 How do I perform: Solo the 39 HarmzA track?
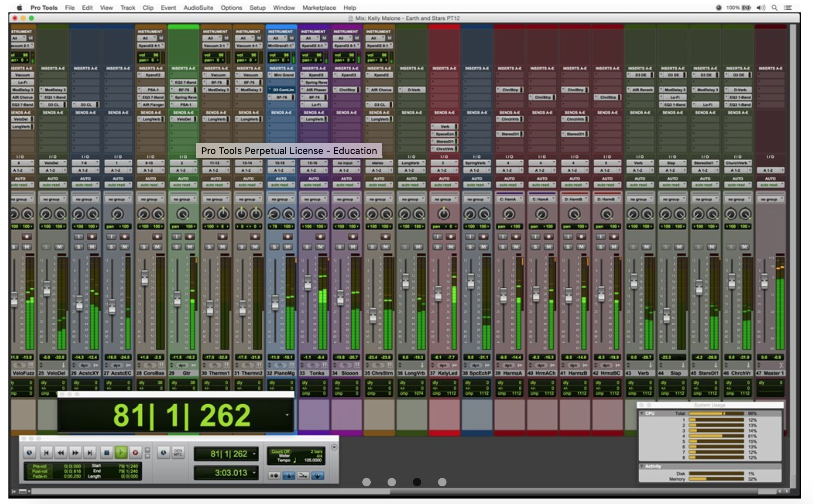pos(503,247)
